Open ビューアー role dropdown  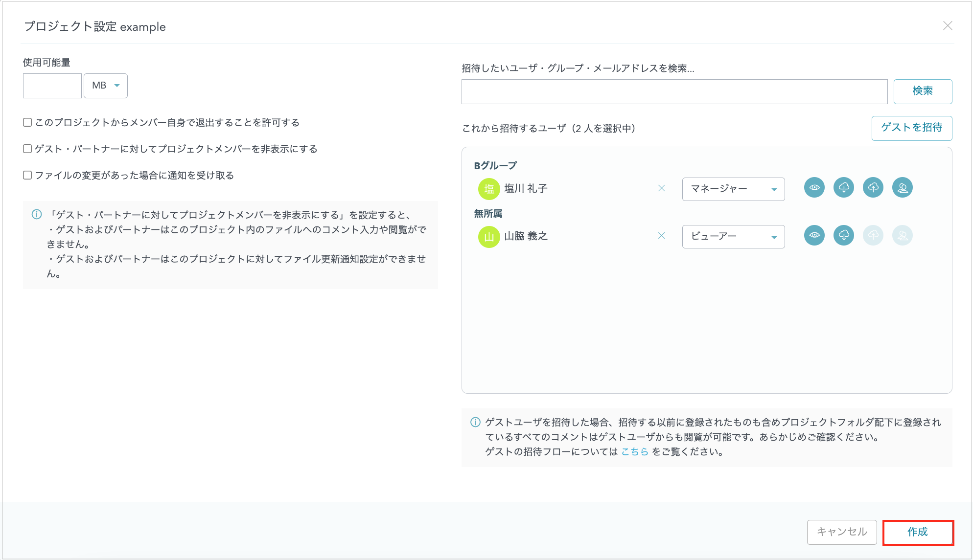point(733,236)
